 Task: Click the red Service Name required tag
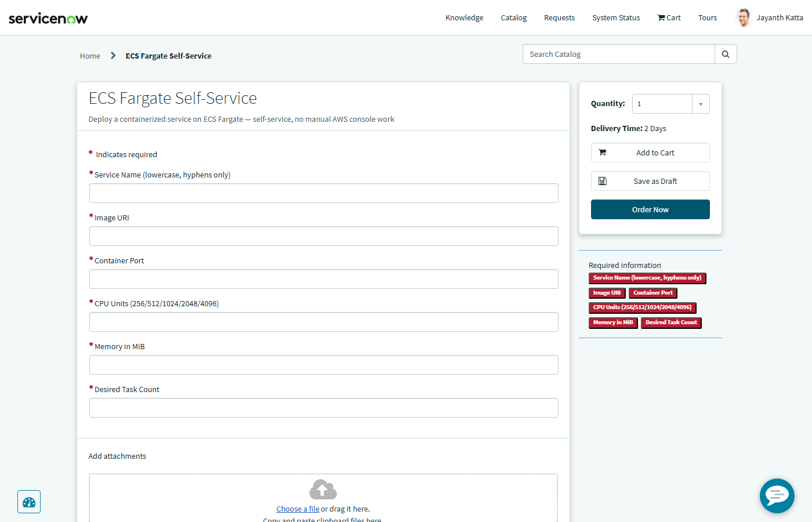[x=647, y=278]
